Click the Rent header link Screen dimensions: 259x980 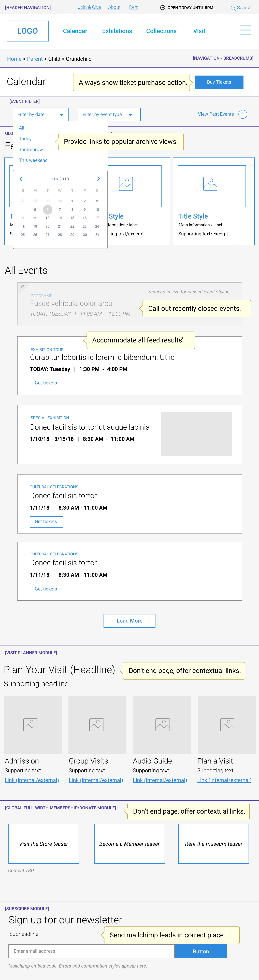click(x=134, y=7)
